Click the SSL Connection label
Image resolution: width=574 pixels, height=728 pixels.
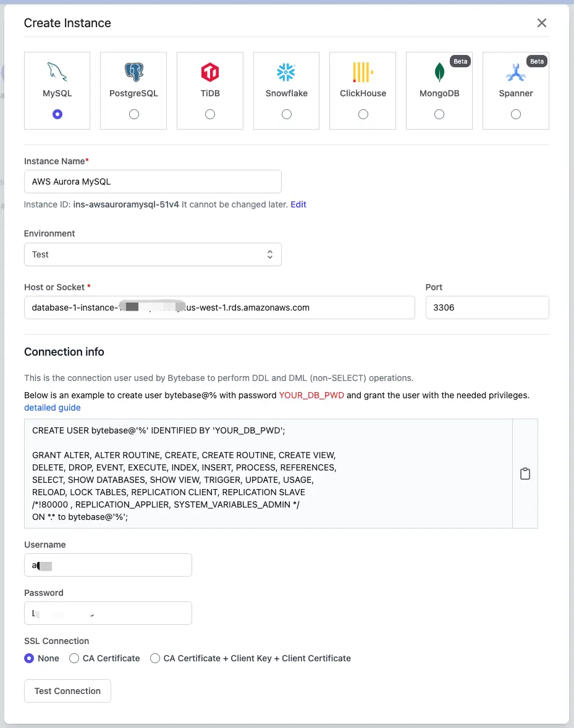pos(57,641)
